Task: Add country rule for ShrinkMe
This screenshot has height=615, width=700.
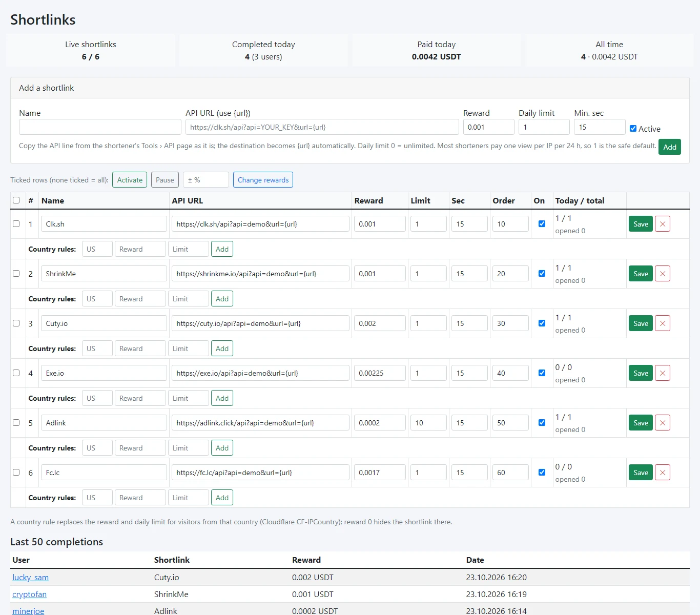Action: click(x=222, y=299)
